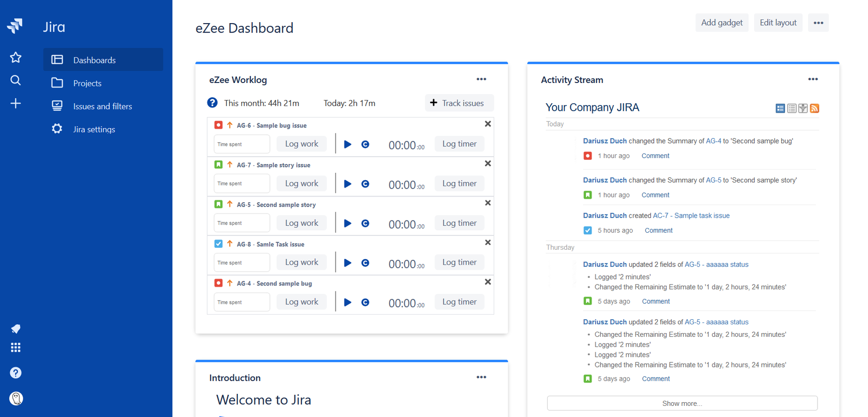This screenshot has width=868, height=417.
Task: Log timer for AG-7 Sample story issue
Action: [460, 183]
